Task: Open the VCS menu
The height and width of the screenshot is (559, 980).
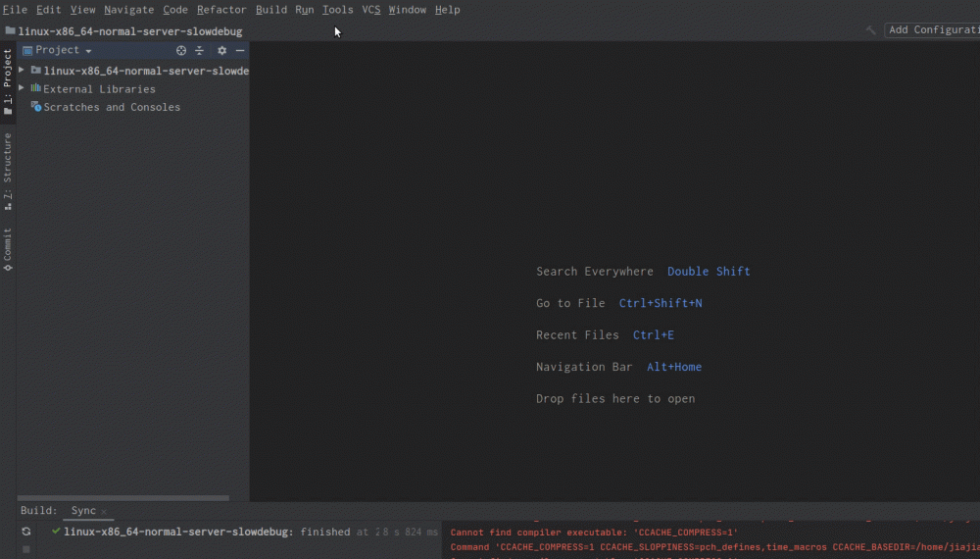Action: pyautogui.click(x=371, y=10)
